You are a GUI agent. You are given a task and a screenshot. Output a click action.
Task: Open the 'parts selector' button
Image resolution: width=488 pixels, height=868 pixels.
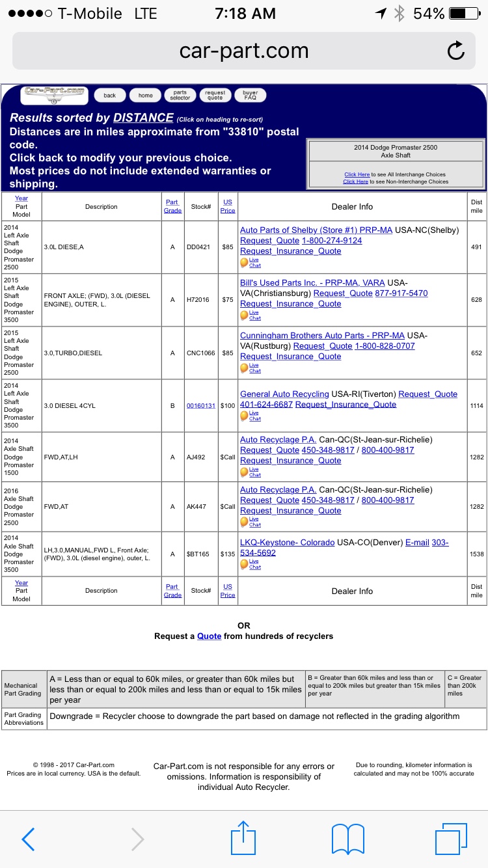[x=180, y=95]
